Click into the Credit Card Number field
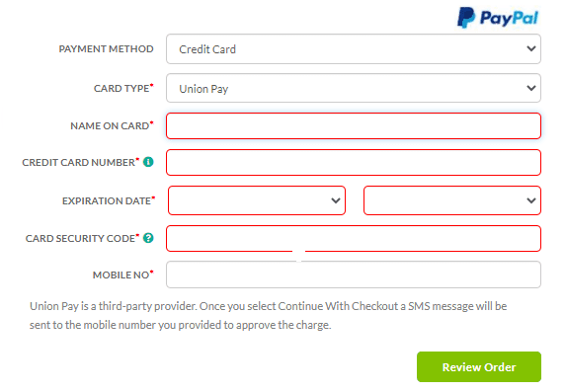Viewport: 565px width, 392px height. [354, 163]
